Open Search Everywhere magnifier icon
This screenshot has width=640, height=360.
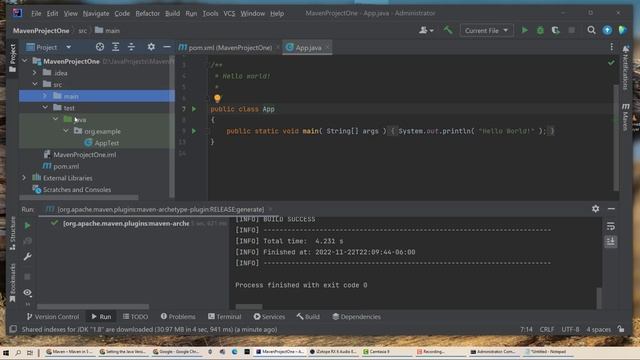click(x=591, y=30)
